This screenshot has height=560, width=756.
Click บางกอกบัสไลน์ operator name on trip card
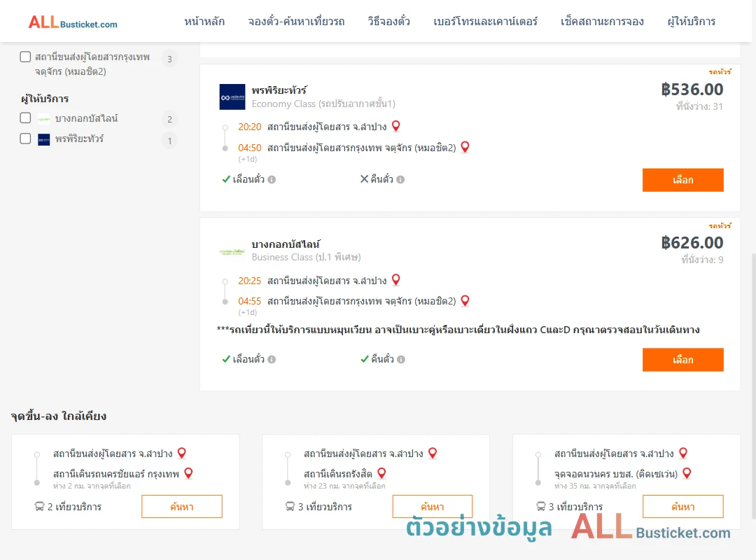(286, 244)
